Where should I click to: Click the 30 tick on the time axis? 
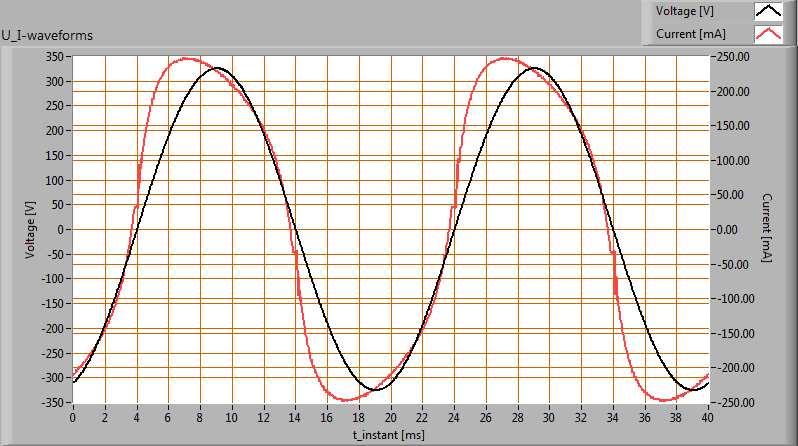(548, 416)
